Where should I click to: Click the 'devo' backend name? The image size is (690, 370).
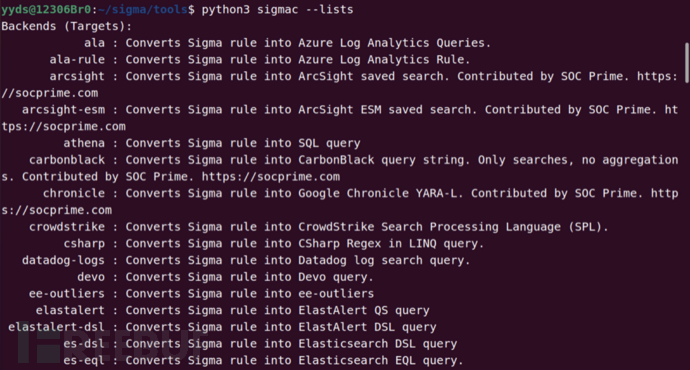click(x=91, y=277)
